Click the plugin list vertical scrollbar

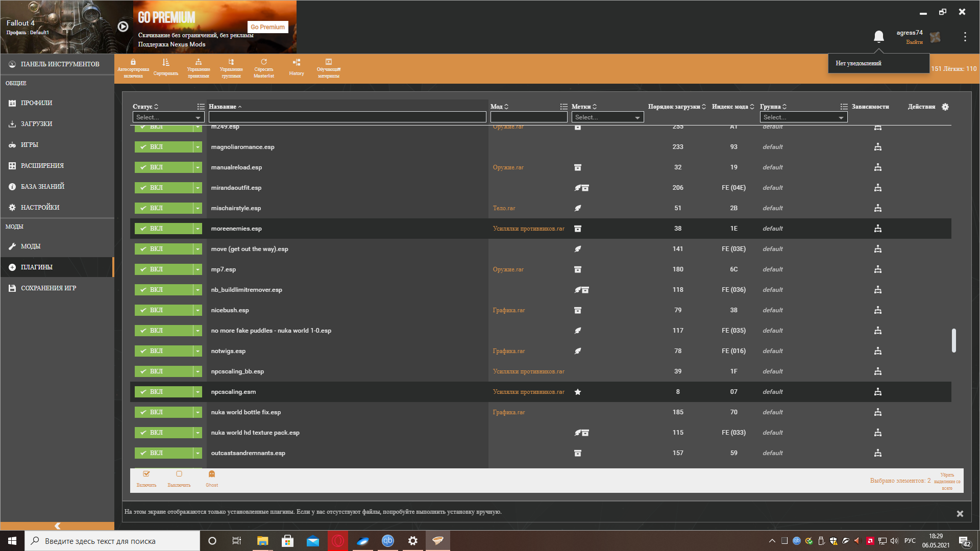[x=953, y=340]
